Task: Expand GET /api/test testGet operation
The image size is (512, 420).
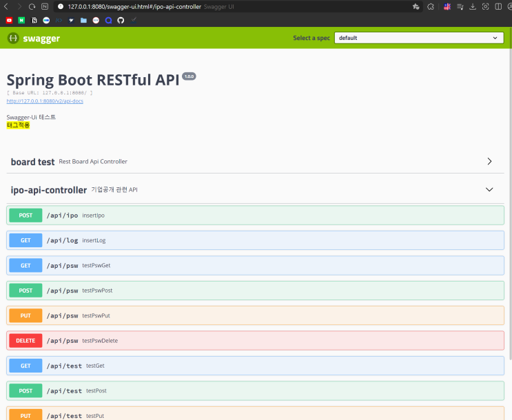Action: click(x=256, y=366)
